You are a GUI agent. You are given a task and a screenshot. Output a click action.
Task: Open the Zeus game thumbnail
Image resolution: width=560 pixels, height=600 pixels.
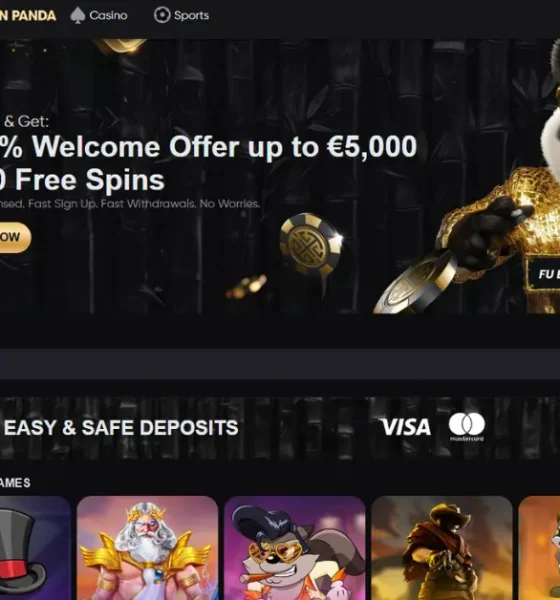(147, 548)
